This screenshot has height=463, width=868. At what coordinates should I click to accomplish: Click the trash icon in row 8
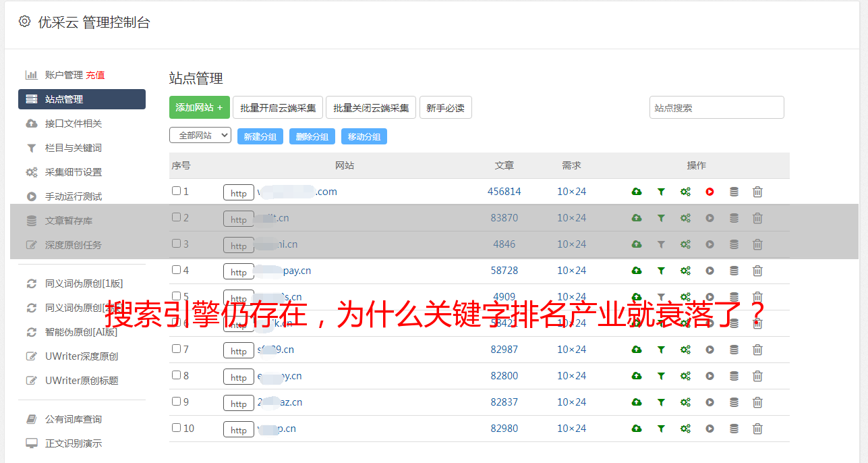[757, 376]
